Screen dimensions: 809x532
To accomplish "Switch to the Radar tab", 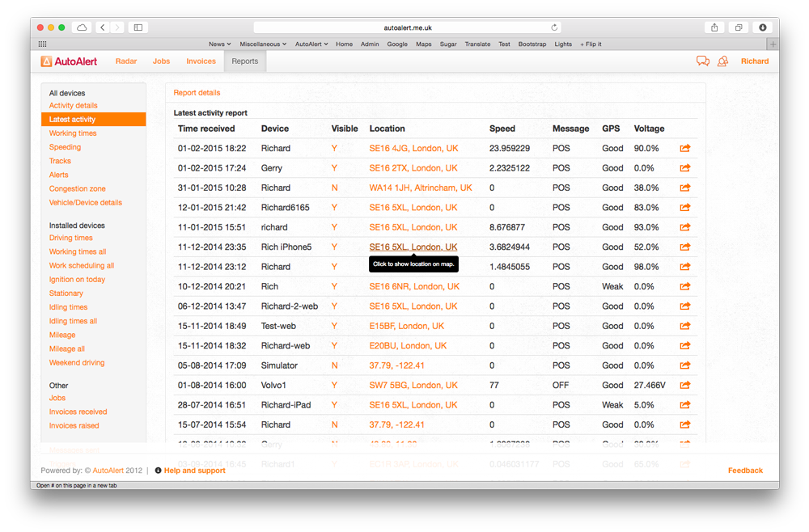I will tap(126, 61).
